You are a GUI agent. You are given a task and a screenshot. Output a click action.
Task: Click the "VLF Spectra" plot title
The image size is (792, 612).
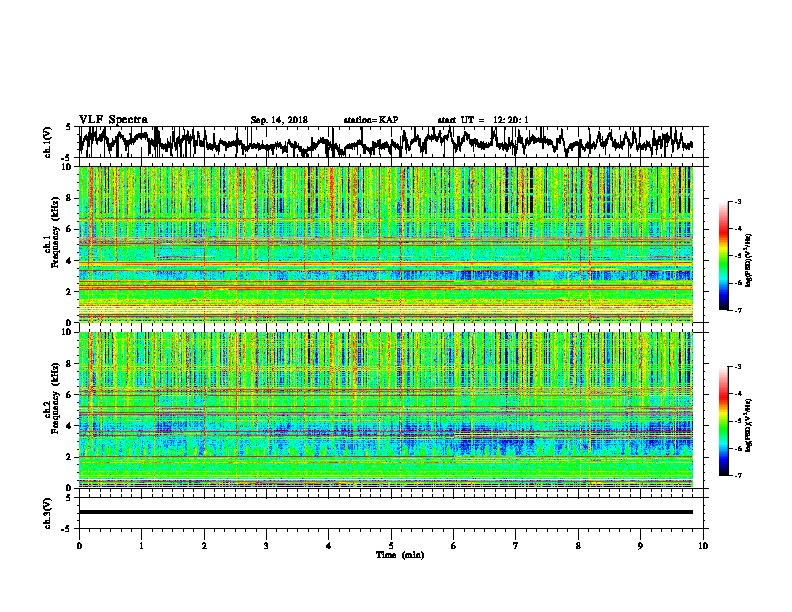[x=113, y=120]
